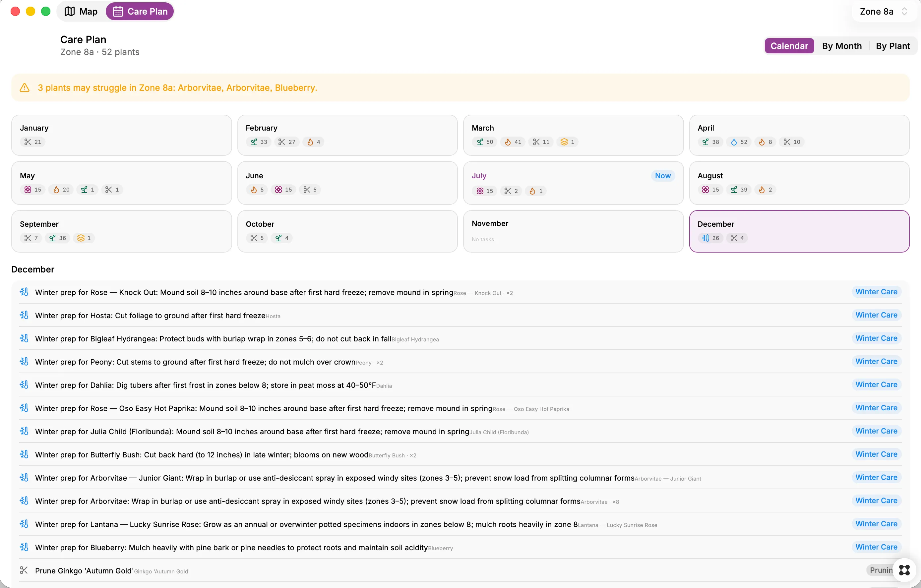This screenshot has height=588, width=921.
Task: Click March's flame badge 41
Action: click(513, 142)
